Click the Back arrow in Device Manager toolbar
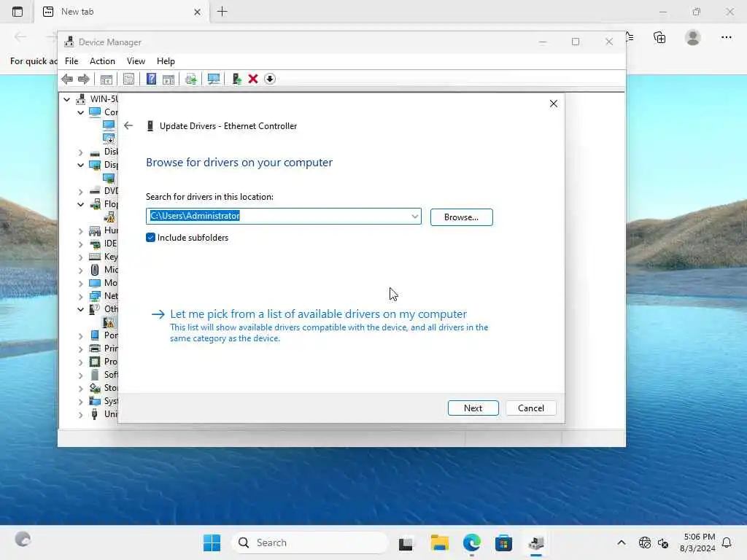The width and height of the screenshot is (747, 560). click(67, 79)
